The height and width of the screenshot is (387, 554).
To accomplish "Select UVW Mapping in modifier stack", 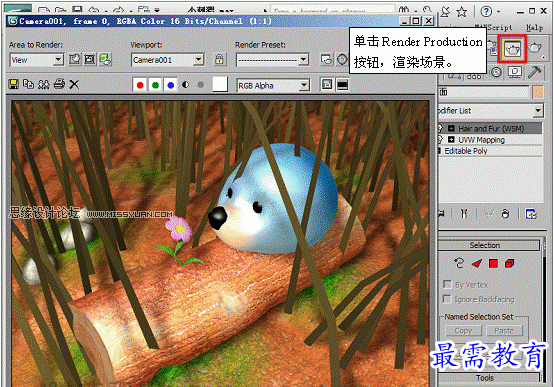I will (481, 140).
